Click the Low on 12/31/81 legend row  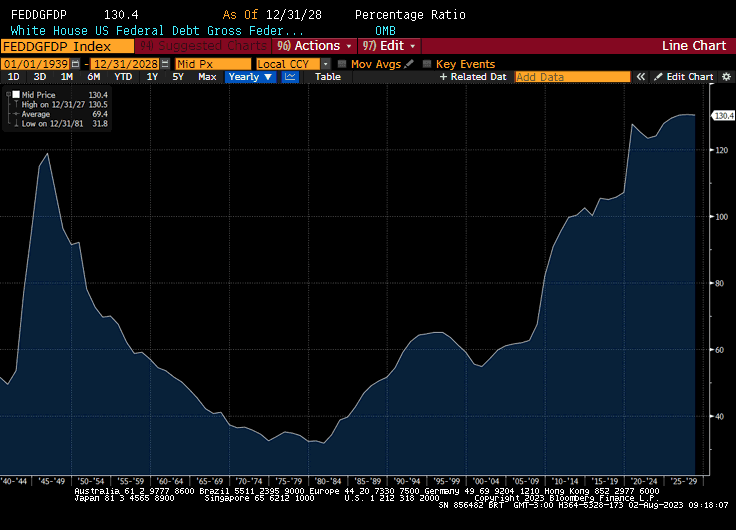(61, 124)
